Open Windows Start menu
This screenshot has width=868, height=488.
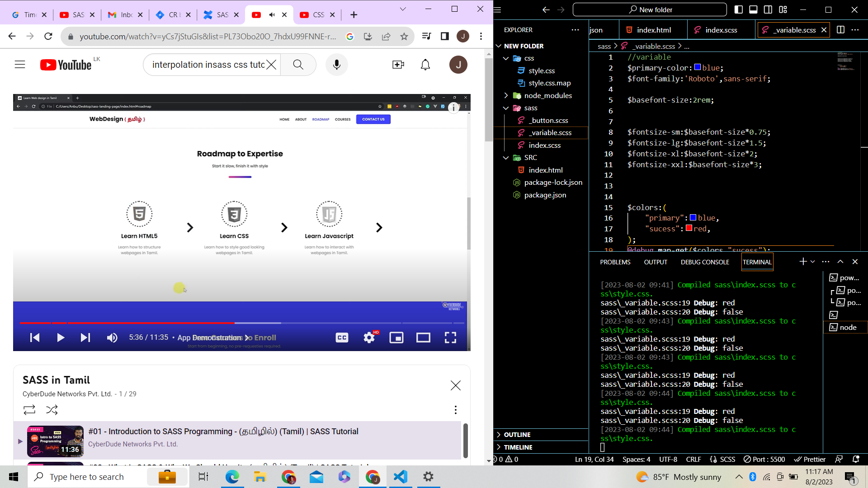14,477
